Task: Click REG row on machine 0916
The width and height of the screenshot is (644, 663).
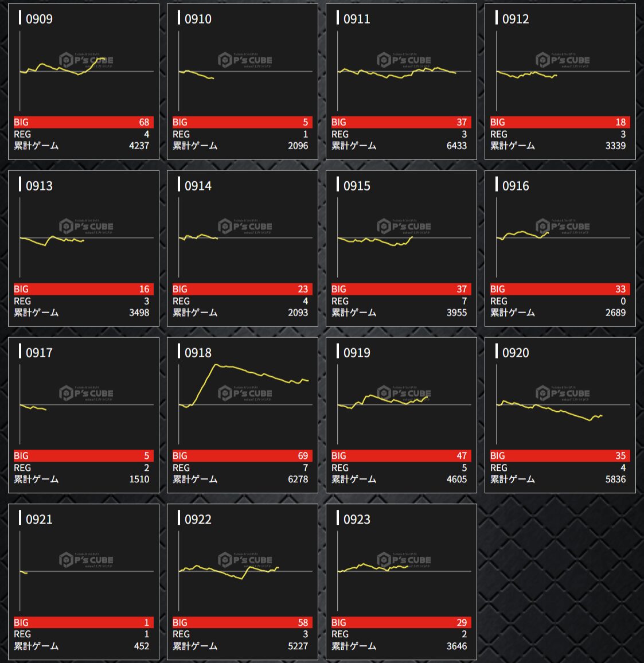Action: 560,301
